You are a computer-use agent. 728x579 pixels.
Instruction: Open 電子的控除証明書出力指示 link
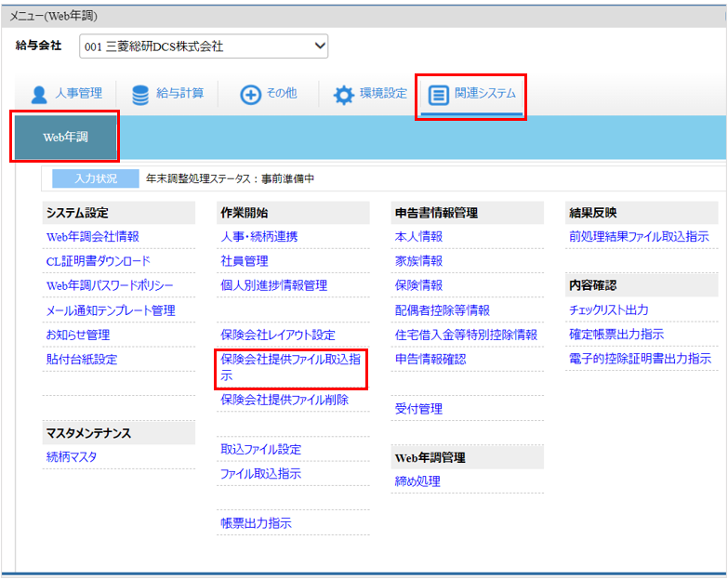pyautogui.click(x=641, y=358)
